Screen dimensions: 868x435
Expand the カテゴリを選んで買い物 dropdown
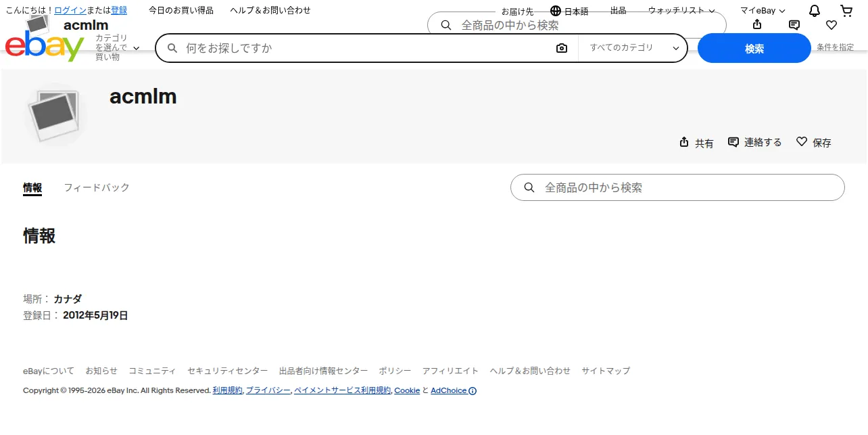[x=117, y=48]
